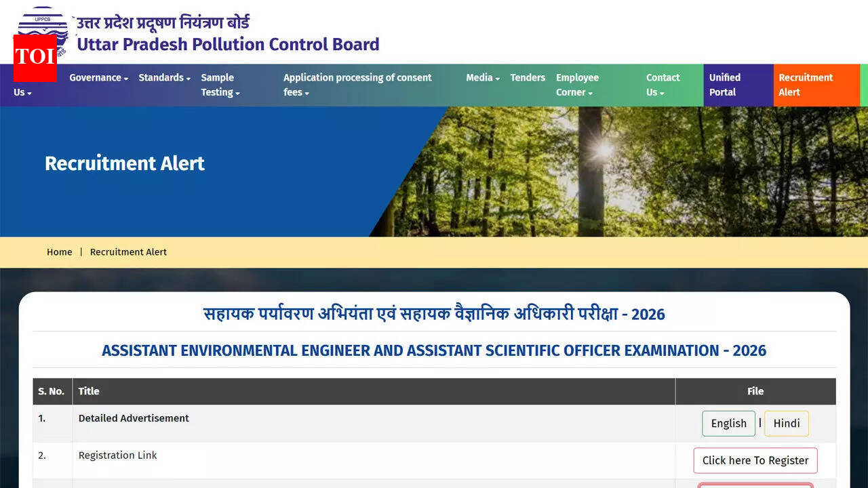Click the Recruitment Alert breadcrumb
The height and width of the screenshot is (488, 868).
click(x=128, y=251)
